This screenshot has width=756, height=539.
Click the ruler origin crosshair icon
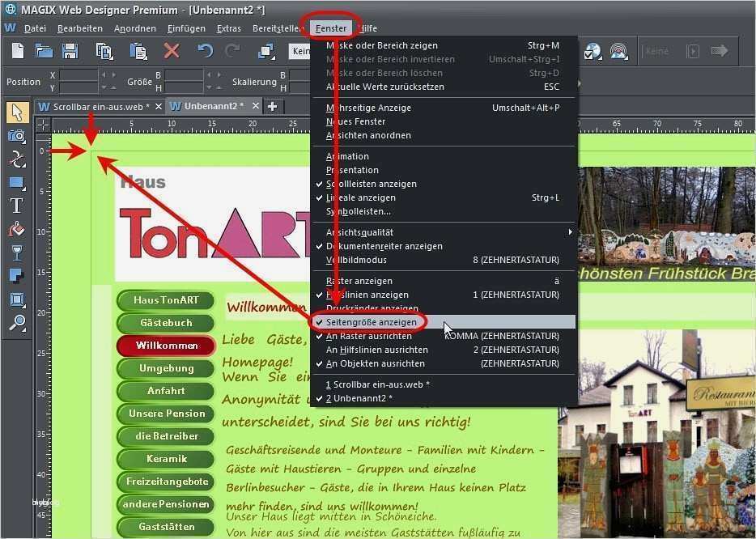click(x=43, y=125)
